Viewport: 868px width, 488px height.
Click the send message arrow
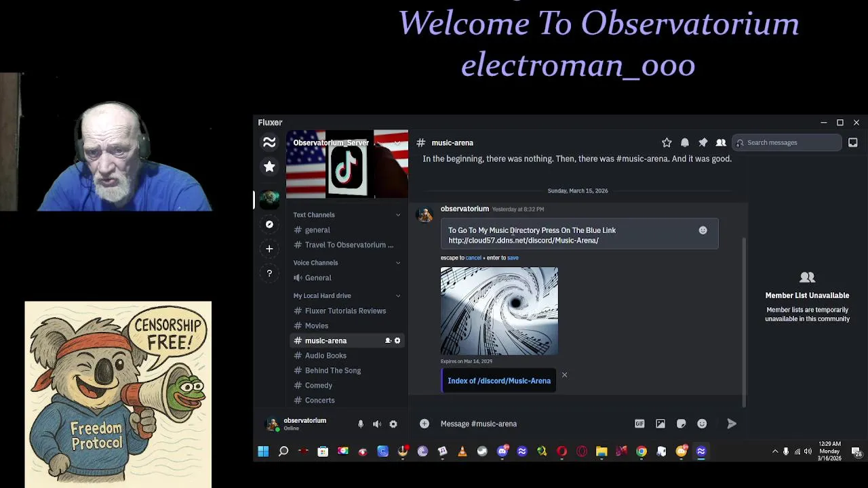click(732, 424)
